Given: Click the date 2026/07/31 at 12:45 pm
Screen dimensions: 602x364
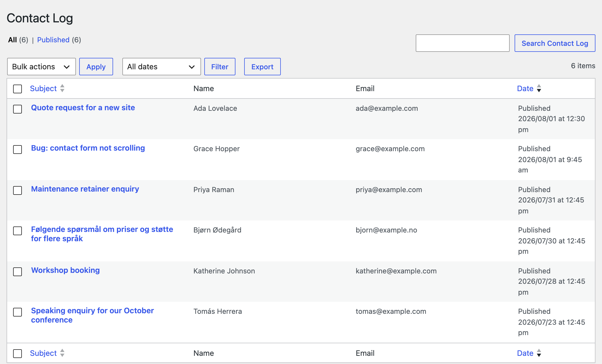Looking at the screenshot, I should point(551,205).
